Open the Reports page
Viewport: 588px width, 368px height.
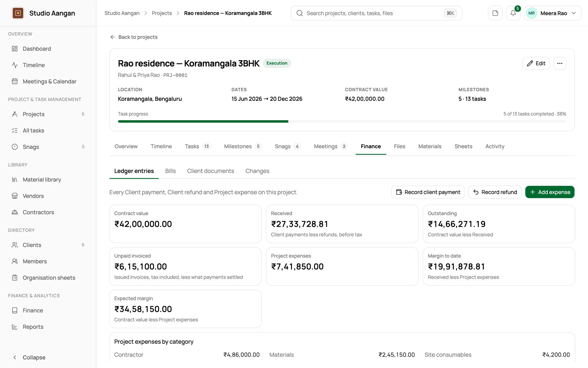[48, 327]
